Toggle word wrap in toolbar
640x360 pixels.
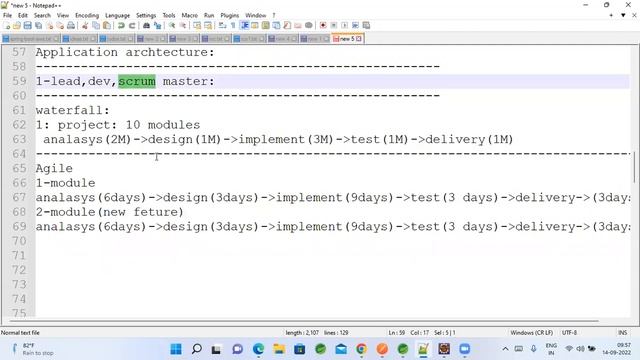coord(222,26)
